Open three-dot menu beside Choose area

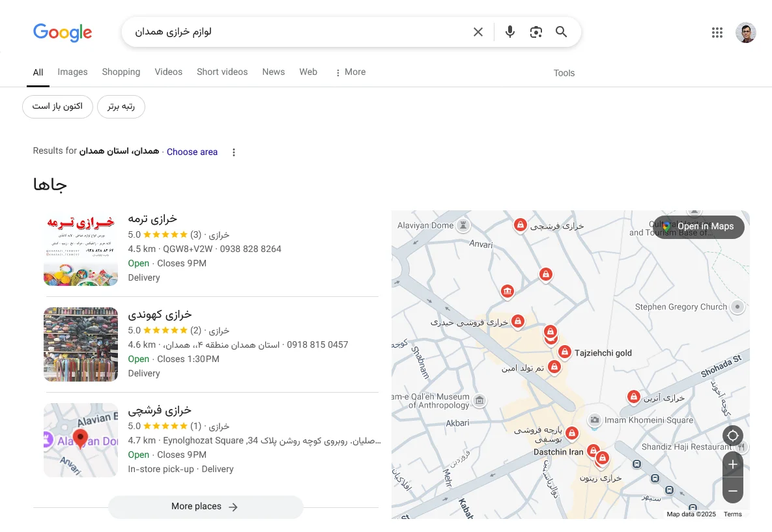click(234, 152)
